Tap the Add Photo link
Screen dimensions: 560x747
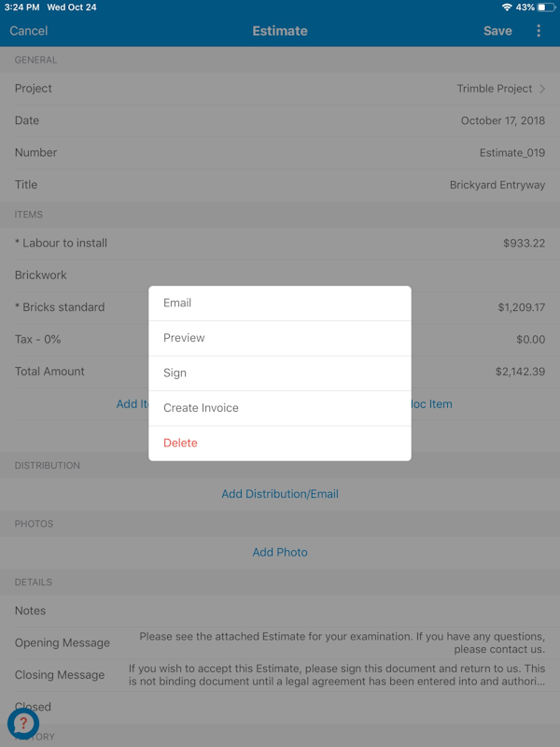[x=280, y=552]
